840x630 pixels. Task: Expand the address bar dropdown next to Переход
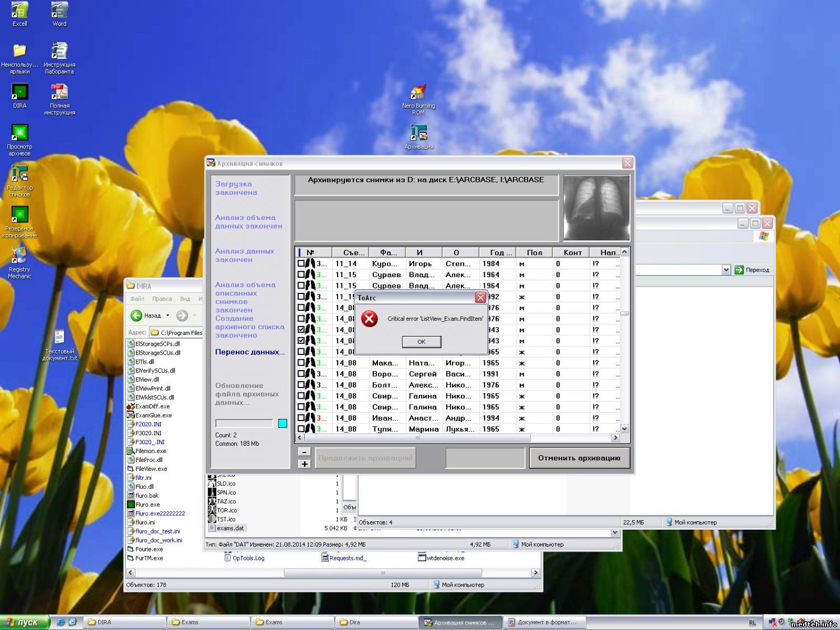[x=726, y=270]
